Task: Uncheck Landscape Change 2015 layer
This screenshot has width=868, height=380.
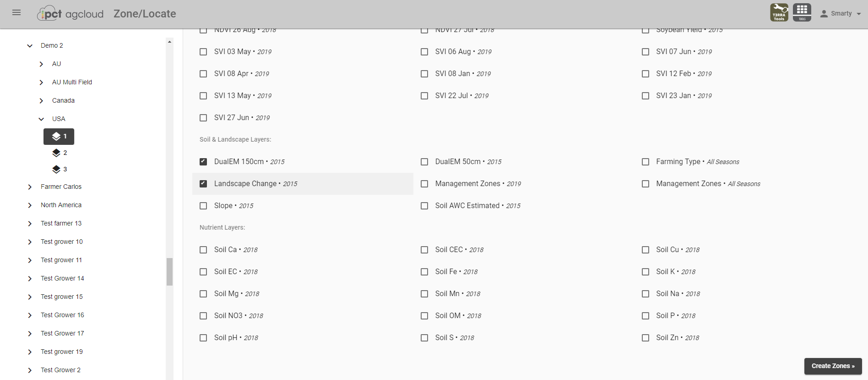Action: [x=203, y=184]
